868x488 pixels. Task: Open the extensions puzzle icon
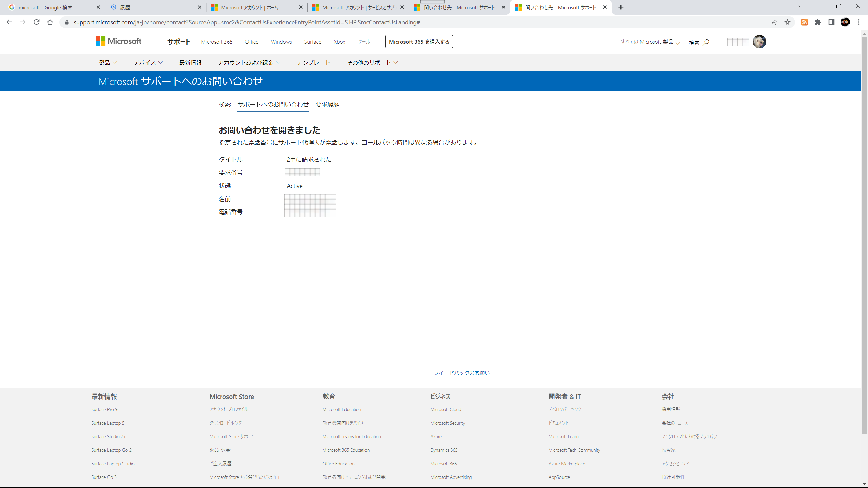[x=818, y=22]
